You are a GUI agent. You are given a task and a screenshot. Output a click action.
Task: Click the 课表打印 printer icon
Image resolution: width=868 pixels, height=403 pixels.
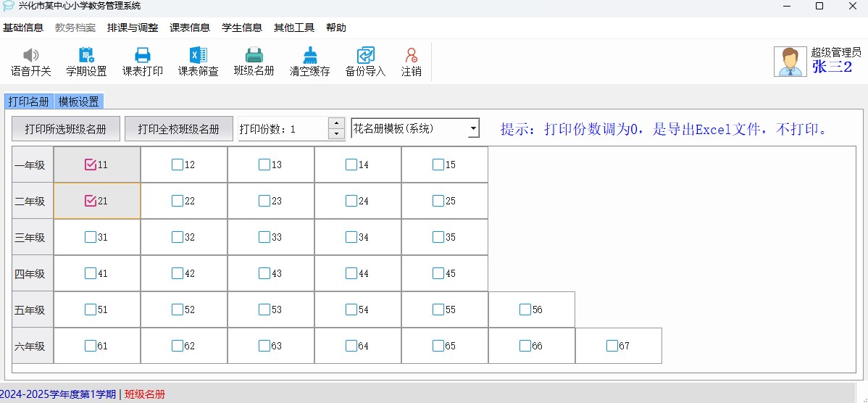142,56
